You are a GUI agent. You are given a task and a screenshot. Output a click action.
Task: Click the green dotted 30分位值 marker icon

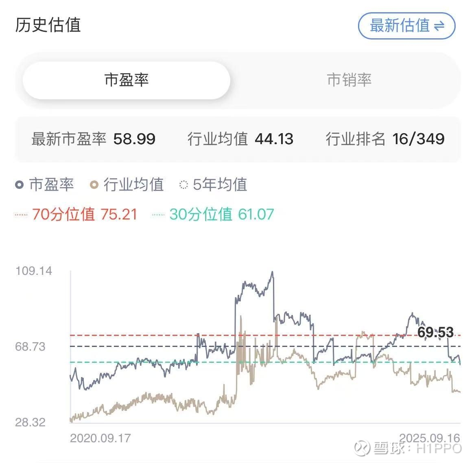point(158,215)
